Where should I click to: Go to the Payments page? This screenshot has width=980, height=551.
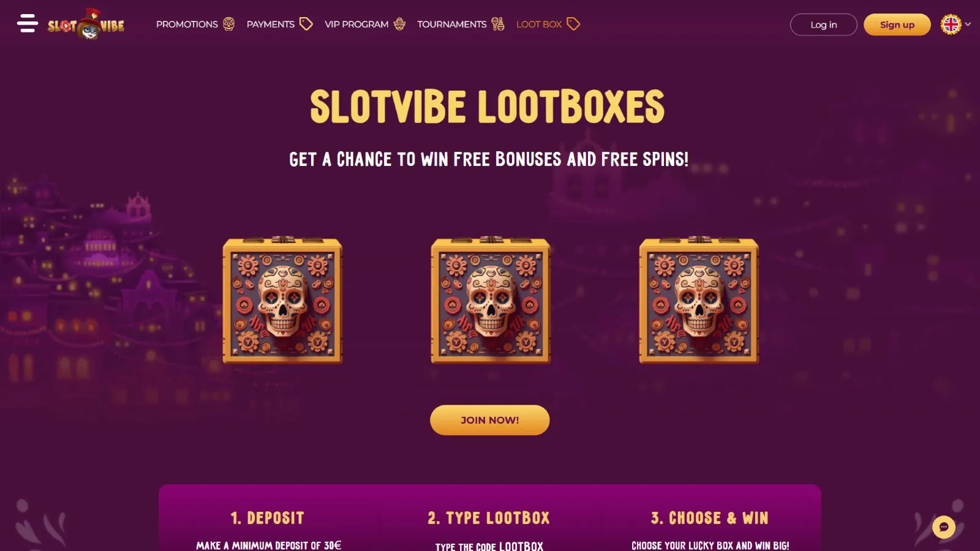point(271,24)
